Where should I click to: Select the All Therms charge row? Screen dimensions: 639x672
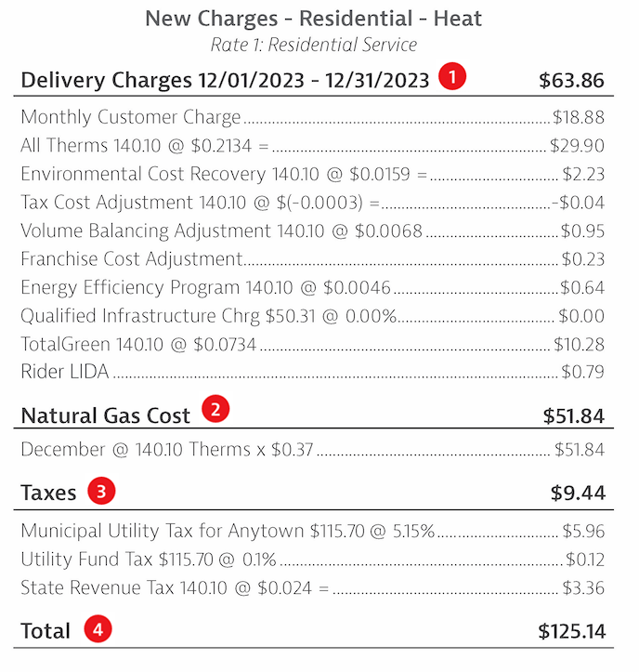(313, 145)
